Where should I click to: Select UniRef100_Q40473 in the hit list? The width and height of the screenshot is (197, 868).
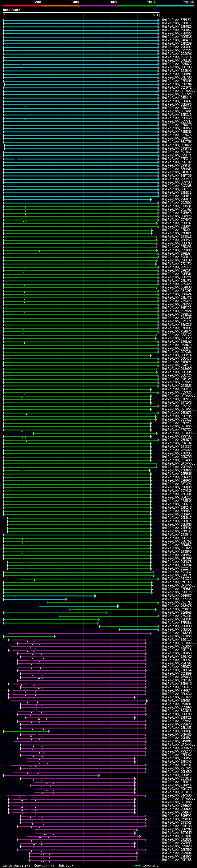(x=177, y=40)
